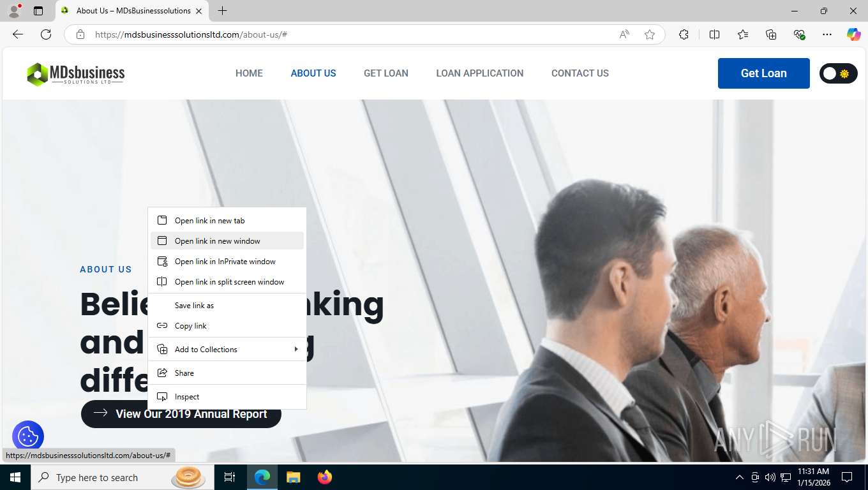Image resolution: width=868 pixels, height=490 pixels.
Task: Click the taskbar search box
Action: (x=121, y=477)
